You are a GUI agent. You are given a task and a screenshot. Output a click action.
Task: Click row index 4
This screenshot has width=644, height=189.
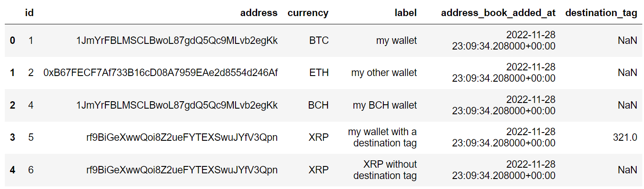tap(13, 170)
